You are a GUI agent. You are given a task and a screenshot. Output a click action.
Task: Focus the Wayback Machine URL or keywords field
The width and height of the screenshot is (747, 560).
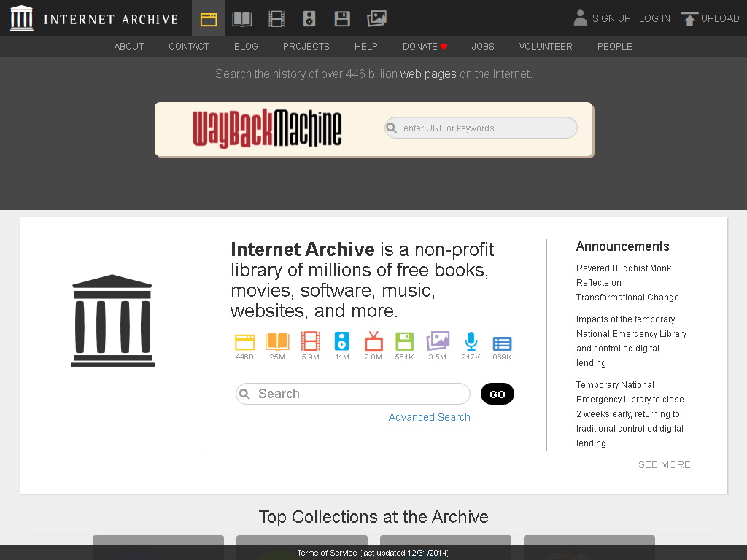(481, 128)
